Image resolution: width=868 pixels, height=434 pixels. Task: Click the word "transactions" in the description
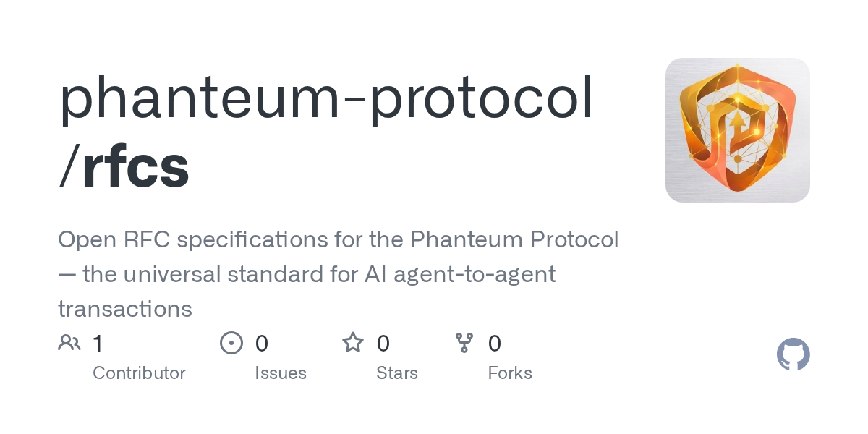tap(125, 309)
